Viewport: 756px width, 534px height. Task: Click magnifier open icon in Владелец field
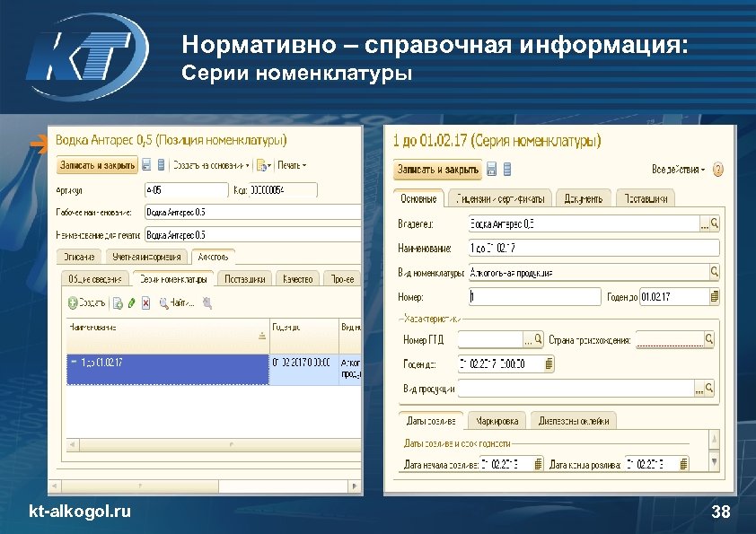pyautogui.click(x=715, y=223)
